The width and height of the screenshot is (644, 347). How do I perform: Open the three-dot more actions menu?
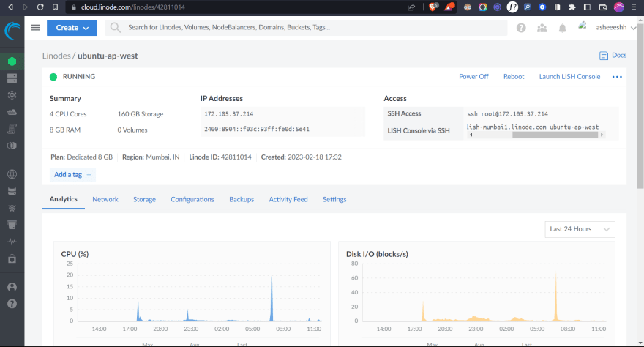tap(617, 77)
